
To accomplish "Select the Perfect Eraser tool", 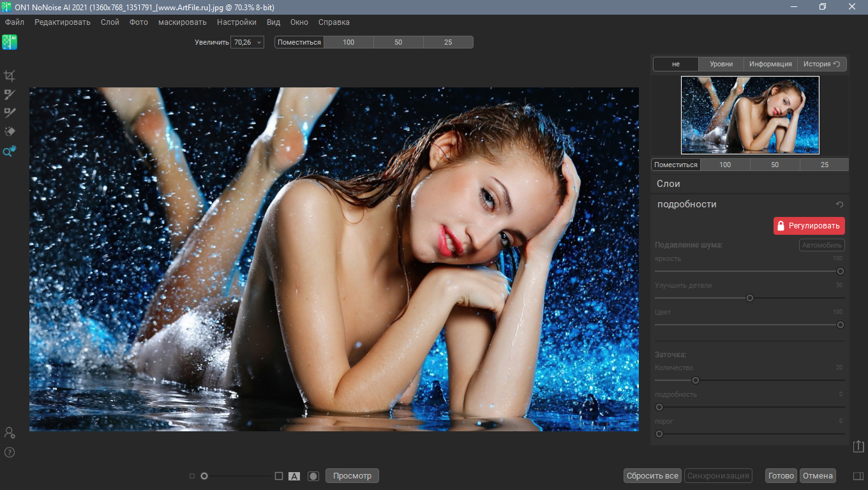I will [10, 131].
